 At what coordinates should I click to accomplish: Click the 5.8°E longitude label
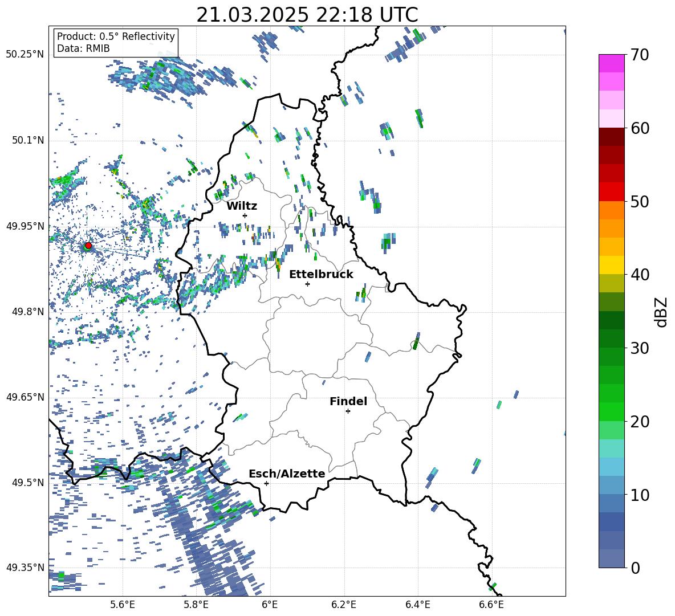pyautogui.click(x=196, y=605)
